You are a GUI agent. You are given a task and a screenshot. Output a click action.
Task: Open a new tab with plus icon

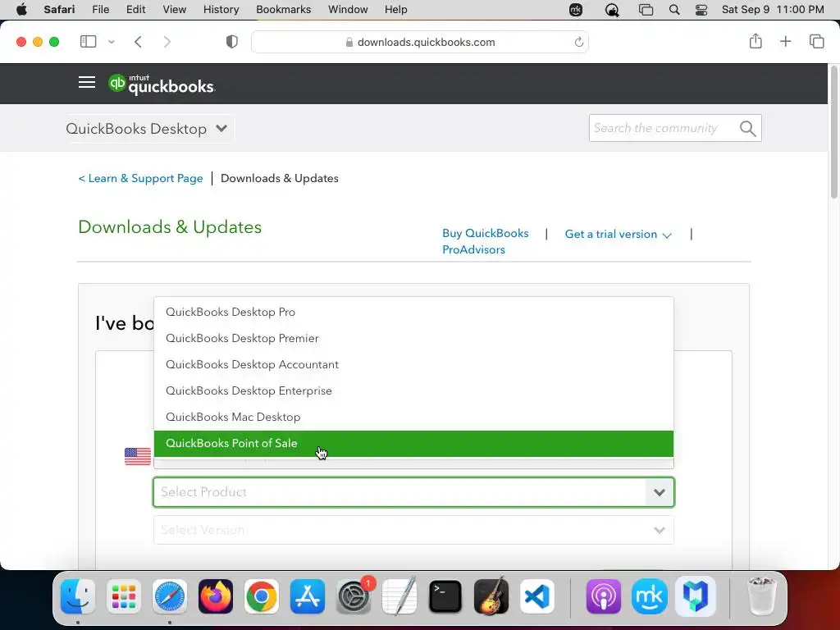tap(785, 41)
